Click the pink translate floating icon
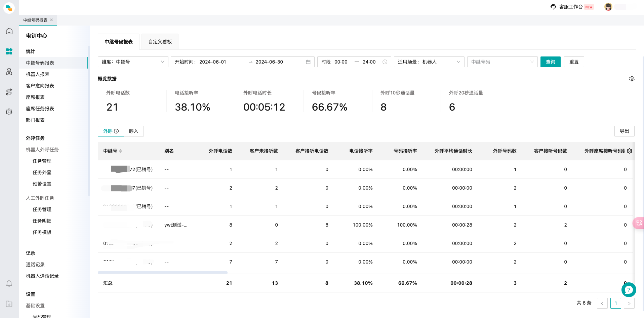The width and height of the screenshot is (644, 318). (639, 223)
